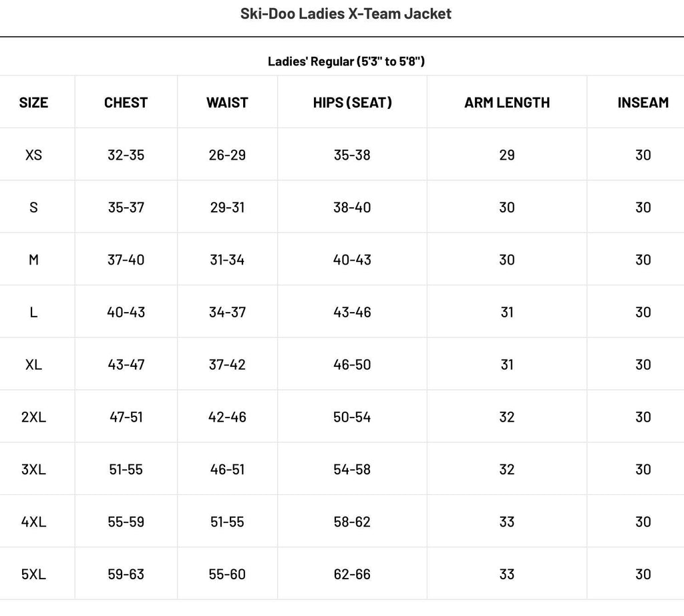The image size is (684, 616).
Task: Click the chest value 51-55 for 3XL
Action: [126, 470]
